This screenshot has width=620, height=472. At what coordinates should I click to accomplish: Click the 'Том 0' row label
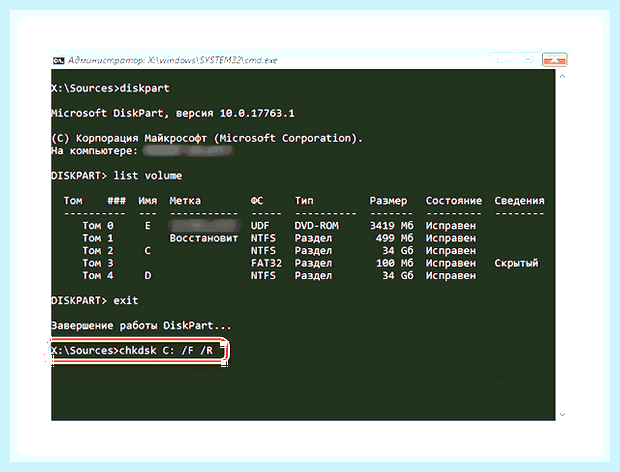coord(98,226)
